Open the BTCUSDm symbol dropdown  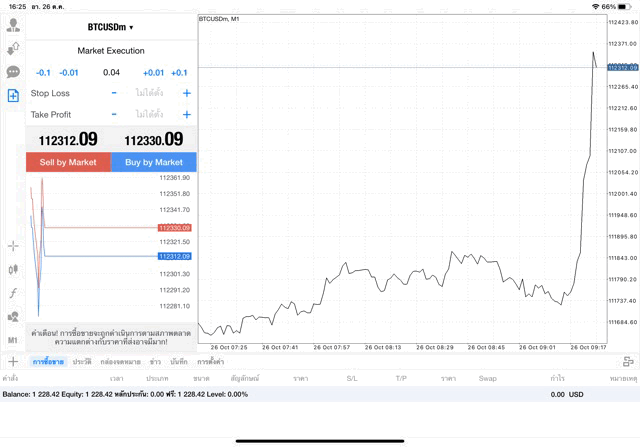(110, 27)
